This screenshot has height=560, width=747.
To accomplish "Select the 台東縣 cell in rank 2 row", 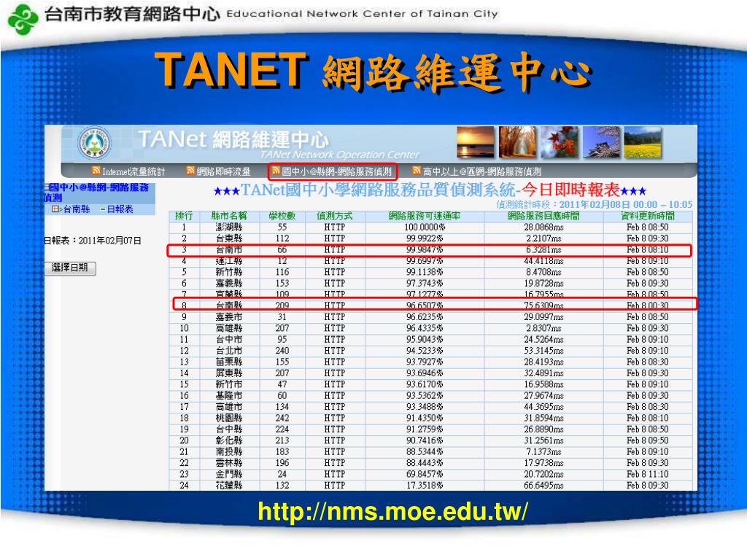I will point(229,238).
